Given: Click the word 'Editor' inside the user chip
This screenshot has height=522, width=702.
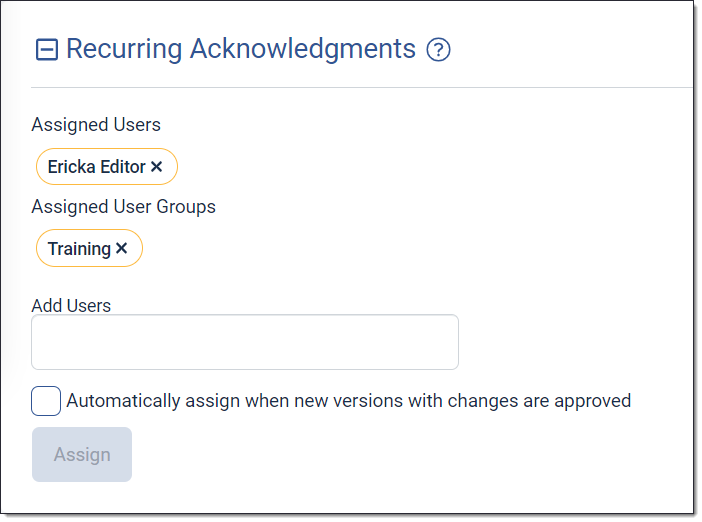Looking at the screenshot, I should (123, 167).
